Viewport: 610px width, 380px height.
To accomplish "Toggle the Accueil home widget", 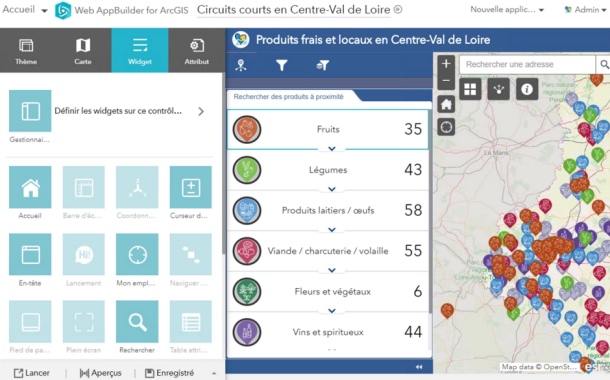I will [x=30, y=187].
